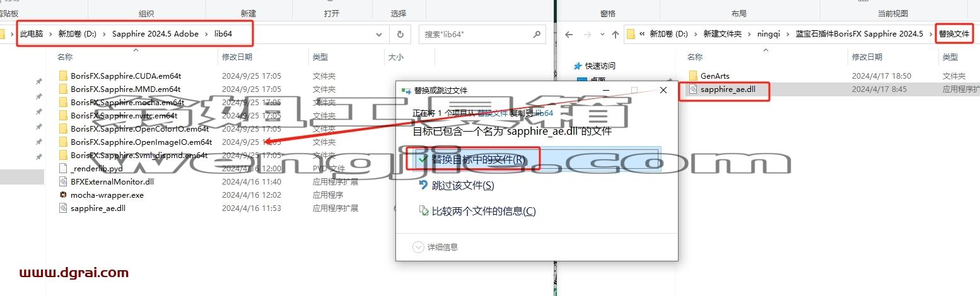Select the BorisFX.Sapphire.mocha.em64t folder icon
This screenshot has height=296, width=980.
click(x=62, y=102)
